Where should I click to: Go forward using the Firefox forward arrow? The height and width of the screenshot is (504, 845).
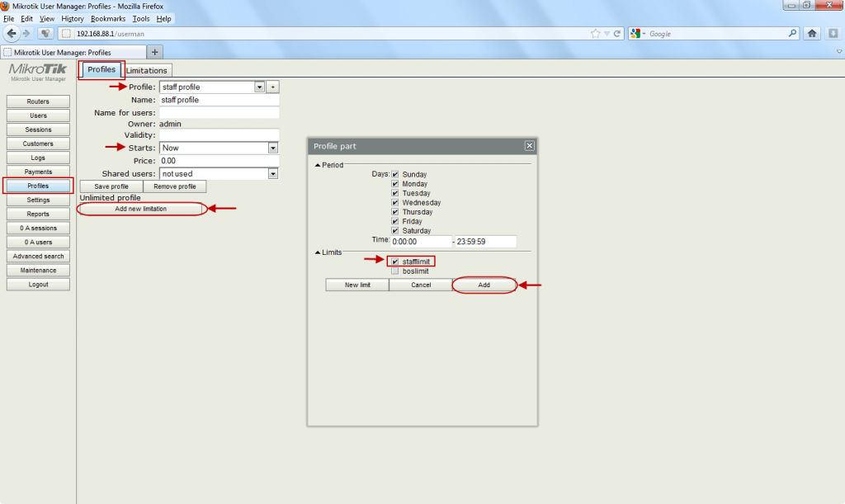[x=26, y=33]
